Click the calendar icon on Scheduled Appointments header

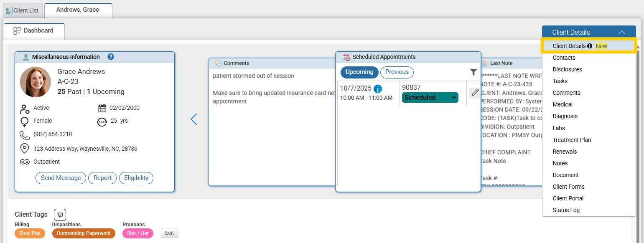pyautogui.click(x=345, y=57)
